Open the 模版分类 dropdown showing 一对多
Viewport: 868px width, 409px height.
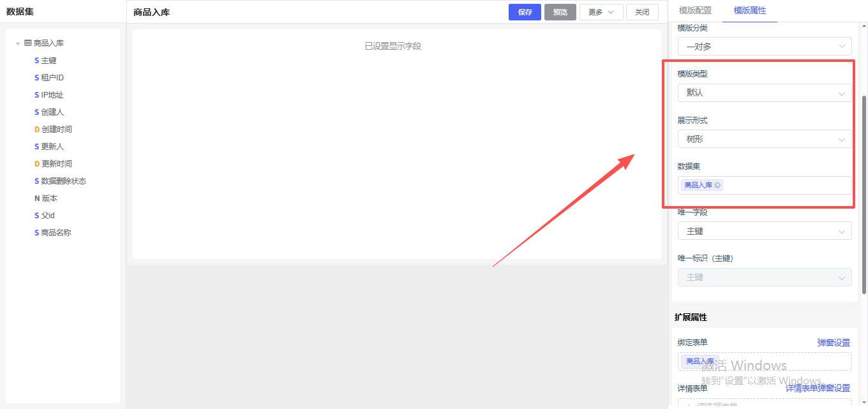[764, 47]
